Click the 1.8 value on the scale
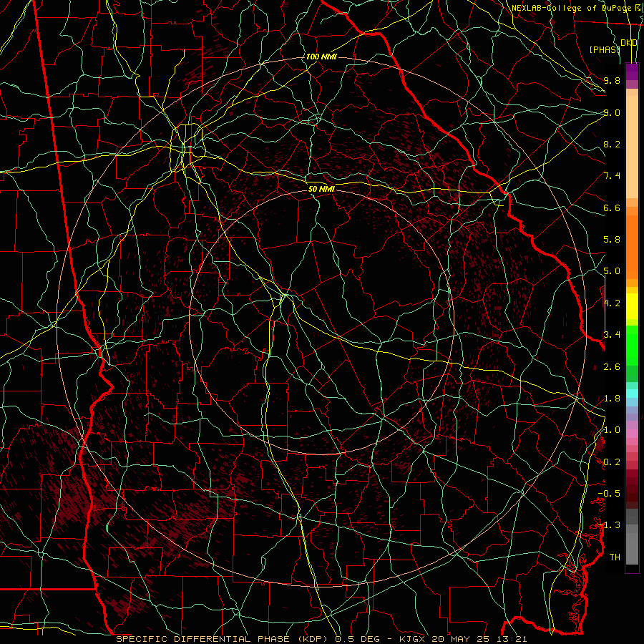 point(612,399)
